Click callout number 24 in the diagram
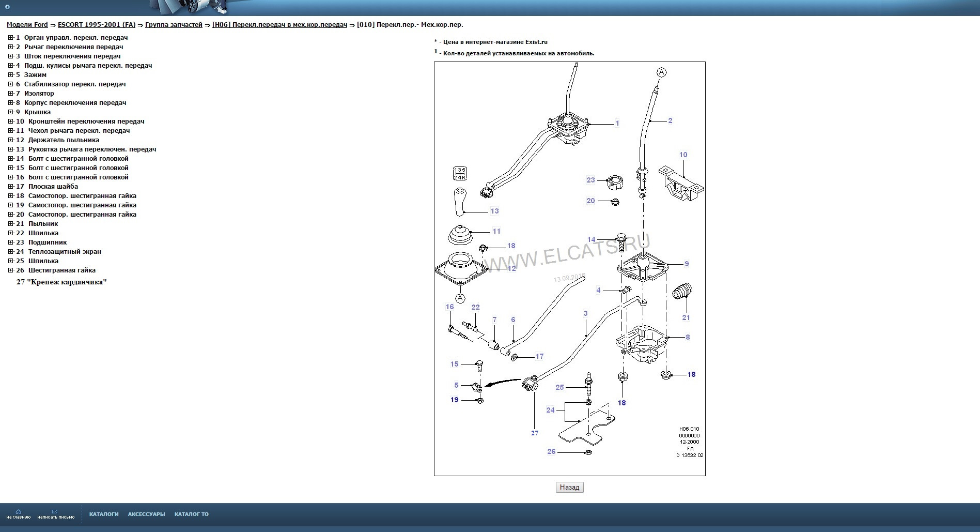The height and width of the screenshot is (532, 980). [x=551, y=410]
